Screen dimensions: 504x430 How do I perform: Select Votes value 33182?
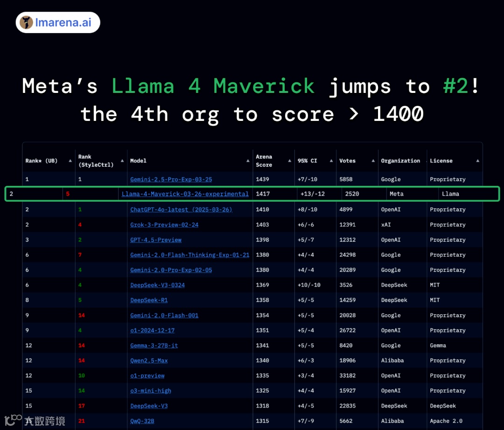tap(348, 376)
